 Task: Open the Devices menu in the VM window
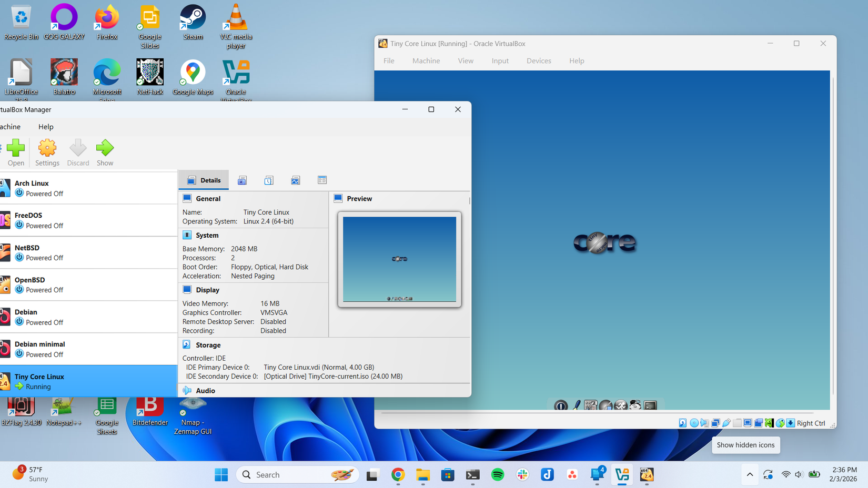tap(538, 60)
